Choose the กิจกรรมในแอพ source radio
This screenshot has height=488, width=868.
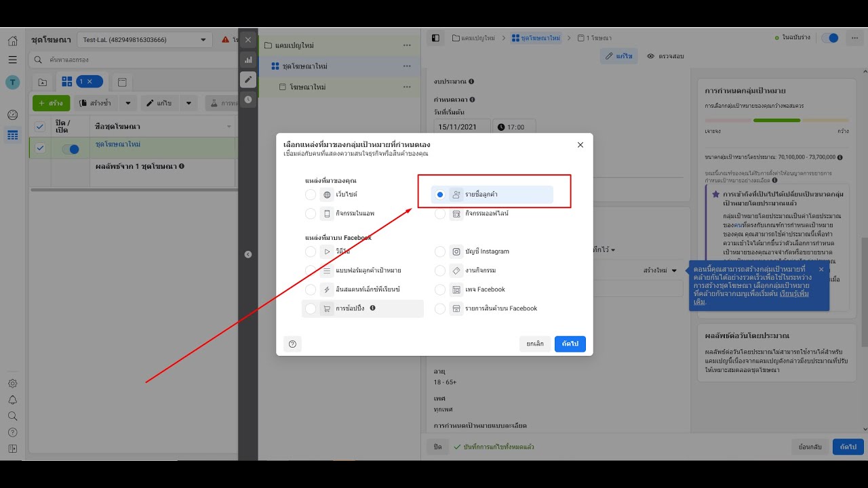tap(311, 213)
